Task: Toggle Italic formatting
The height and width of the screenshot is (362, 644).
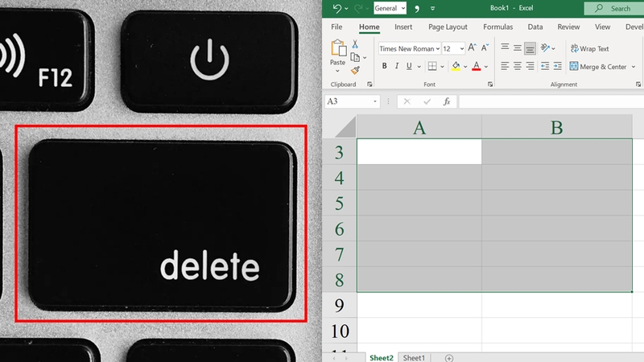Action: click(397, 66)
